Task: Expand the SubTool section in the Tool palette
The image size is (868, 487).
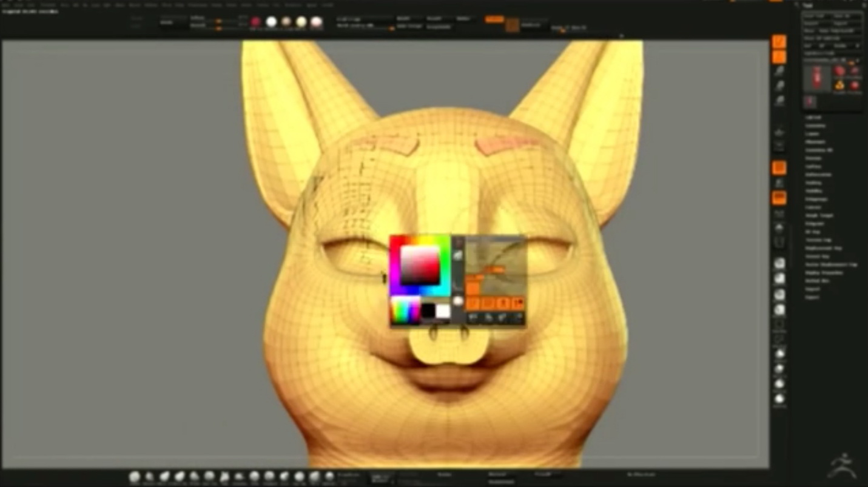Action: [x=813, y=117]
